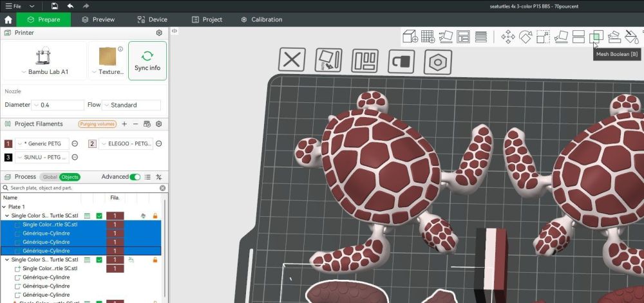
Task: Click the plate auto-orient icon
Action: [x=328, y=60]
